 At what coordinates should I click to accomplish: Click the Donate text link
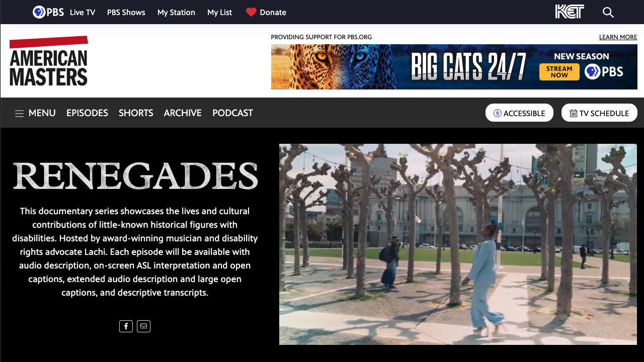(x=273, y=13)
